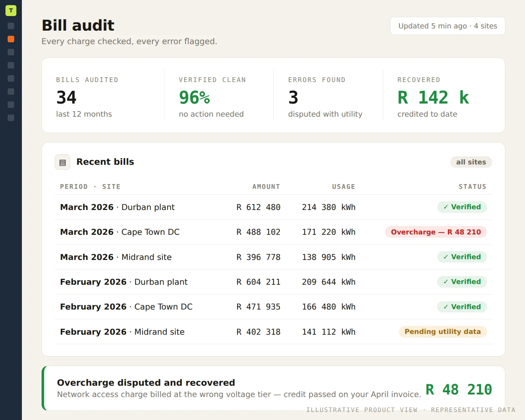Open the March 2026 Durban plant row
Image resolution: width=525 pixels, height=420 pixels.
(273, 207)
